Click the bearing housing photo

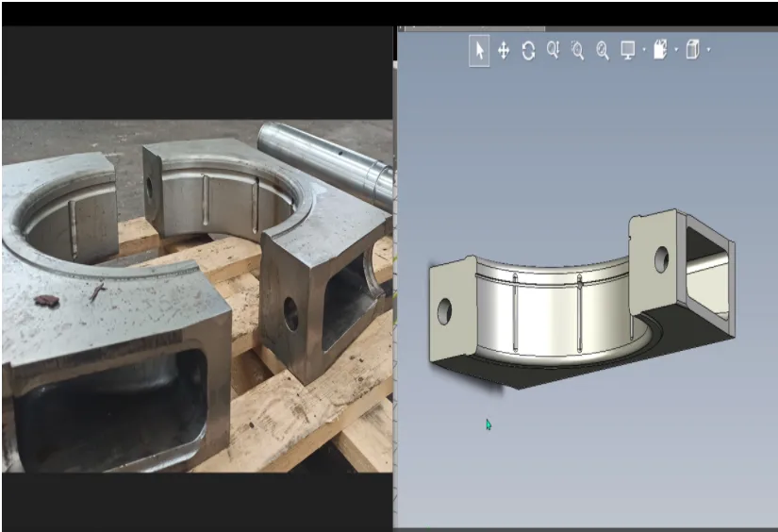pyautogui.click(x=197, y=296)
